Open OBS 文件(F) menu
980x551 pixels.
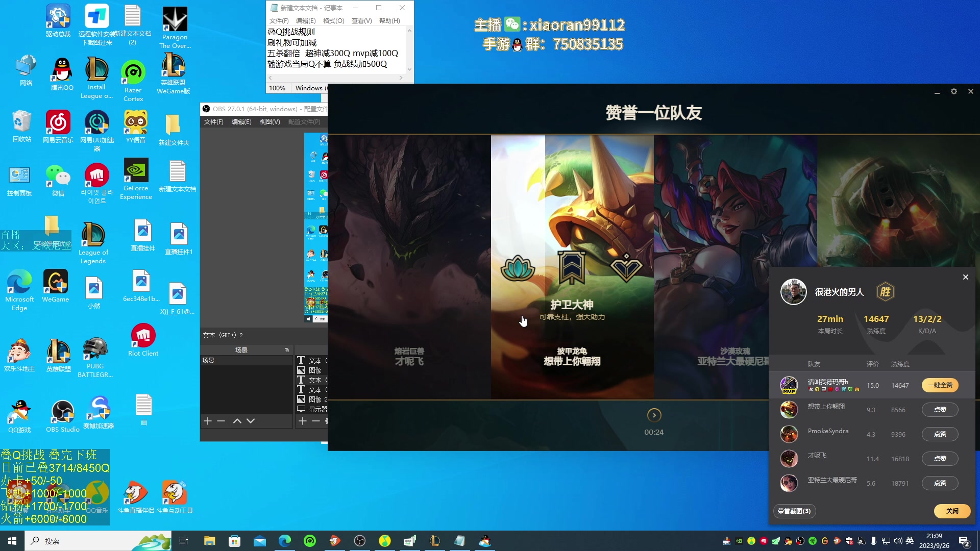[214, 122]
